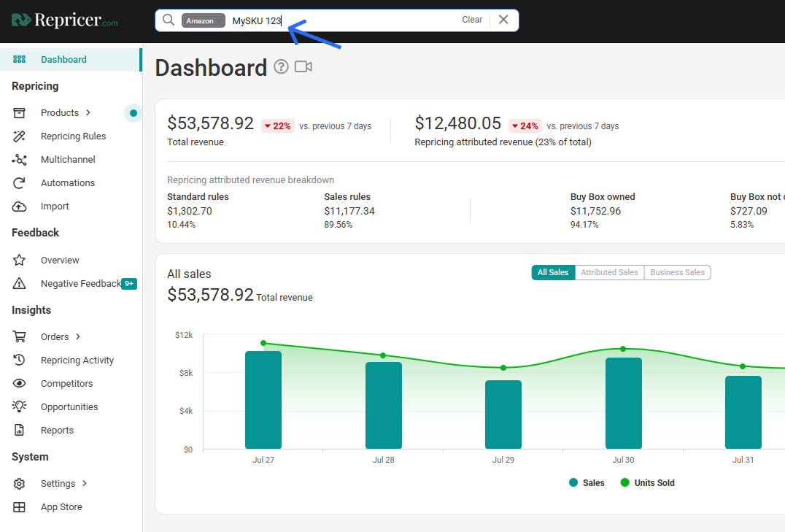Click the magnifier search icon

point(169,20)
